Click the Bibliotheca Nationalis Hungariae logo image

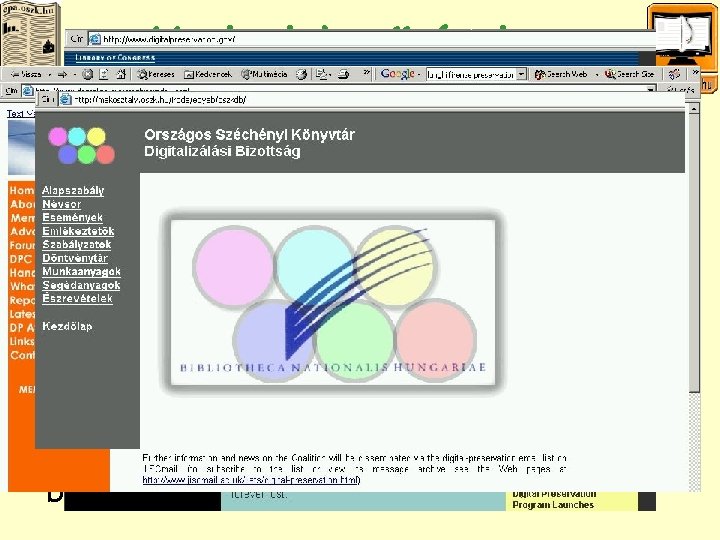click(x=333, y=303)
